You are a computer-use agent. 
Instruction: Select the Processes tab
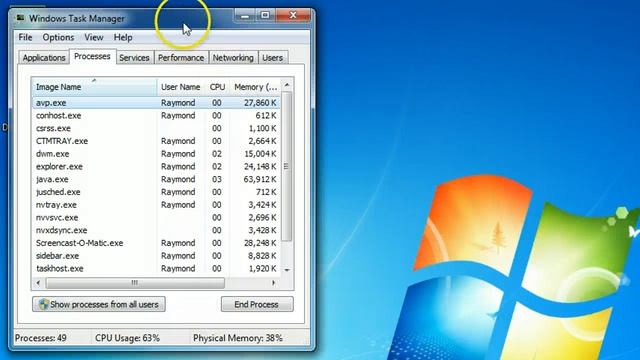pos(92,56)
